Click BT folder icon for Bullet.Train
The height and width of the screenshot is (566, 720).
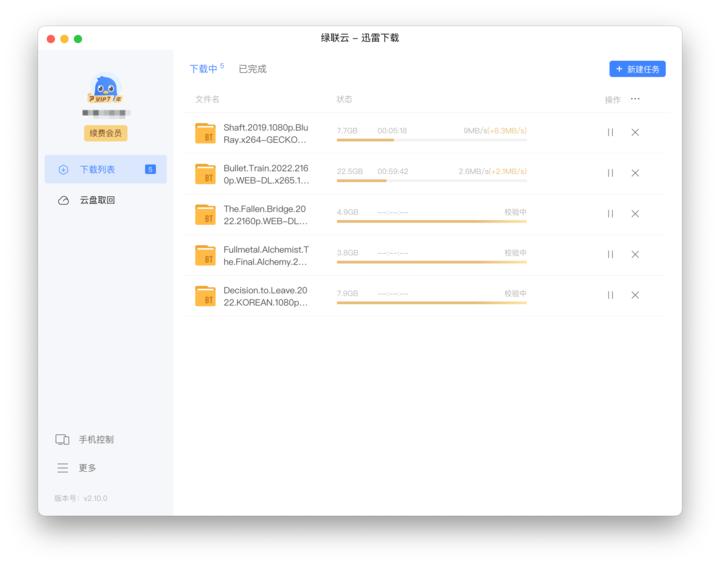(x=205, y=174)
